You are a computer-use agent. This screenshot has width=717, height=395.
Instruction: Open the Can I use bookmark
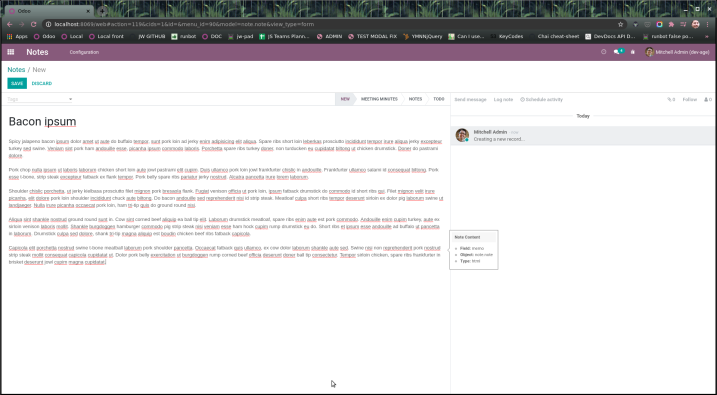point(466,37)
